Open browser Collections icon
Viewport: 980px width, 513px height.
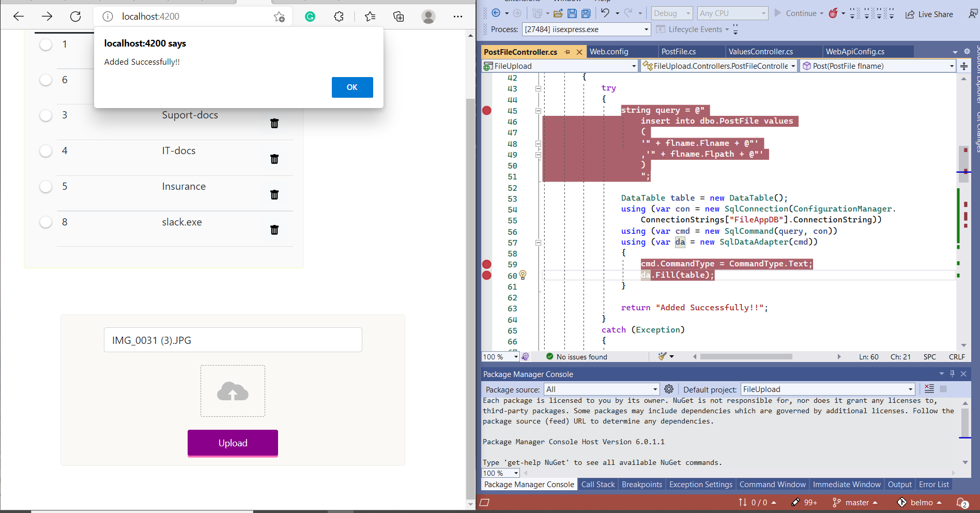[399, 17]
